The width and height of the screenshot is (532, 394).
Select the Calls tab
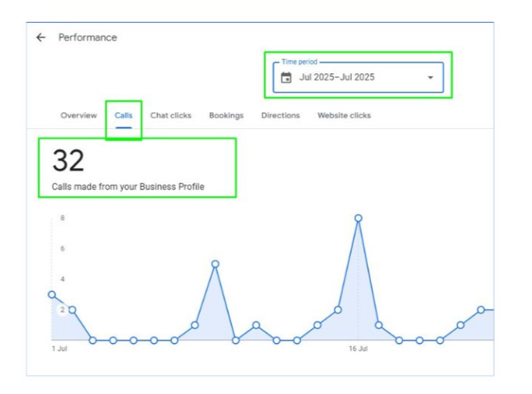pos(123,116)
